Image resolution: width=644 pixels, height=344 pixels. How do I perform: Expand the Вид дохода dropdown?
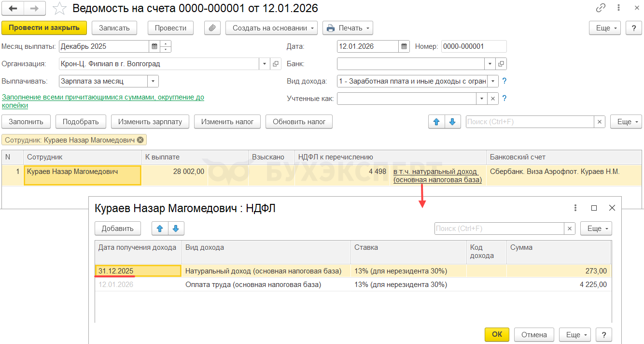[492, 81]
